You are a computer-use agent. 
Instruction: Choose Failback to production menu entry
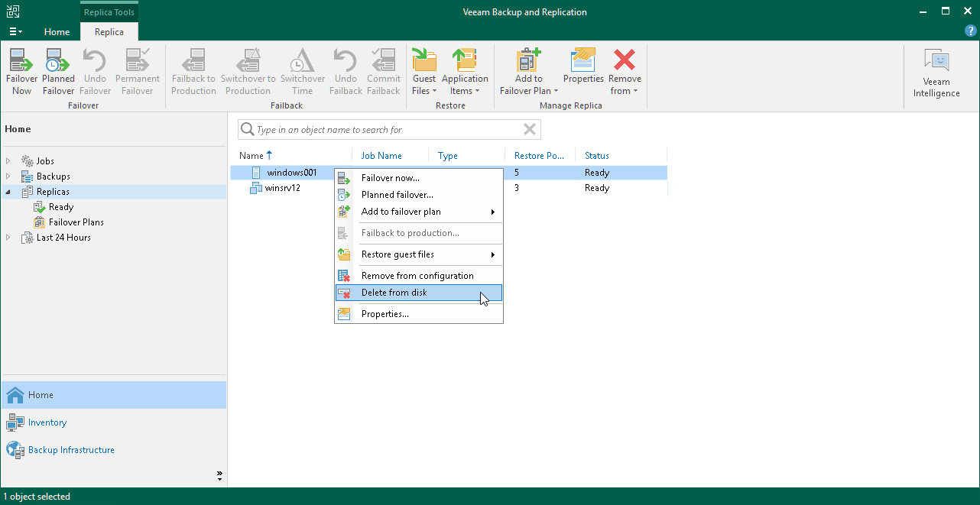[x=419, y=233]
